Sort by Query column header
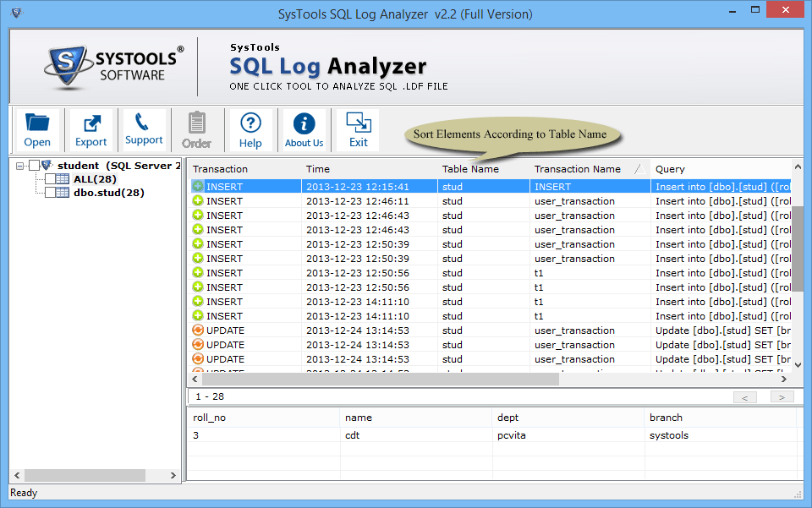This screenshot has width=812, height=508. [x=721, y=169]
